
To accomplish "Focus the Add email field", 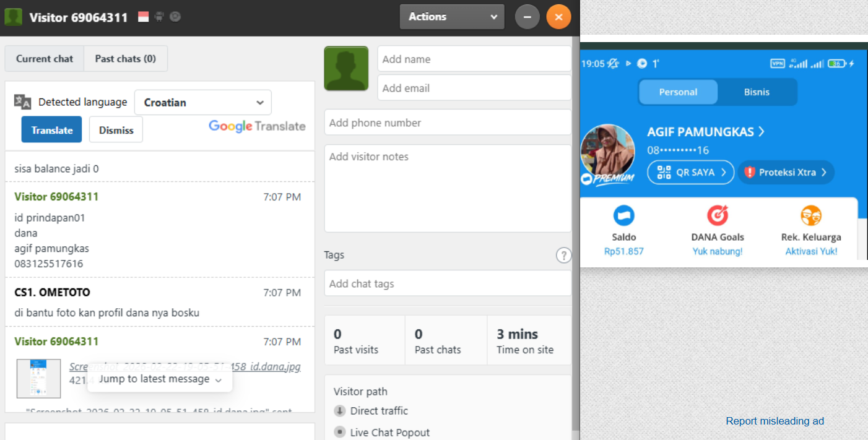I will pos(474,88).
